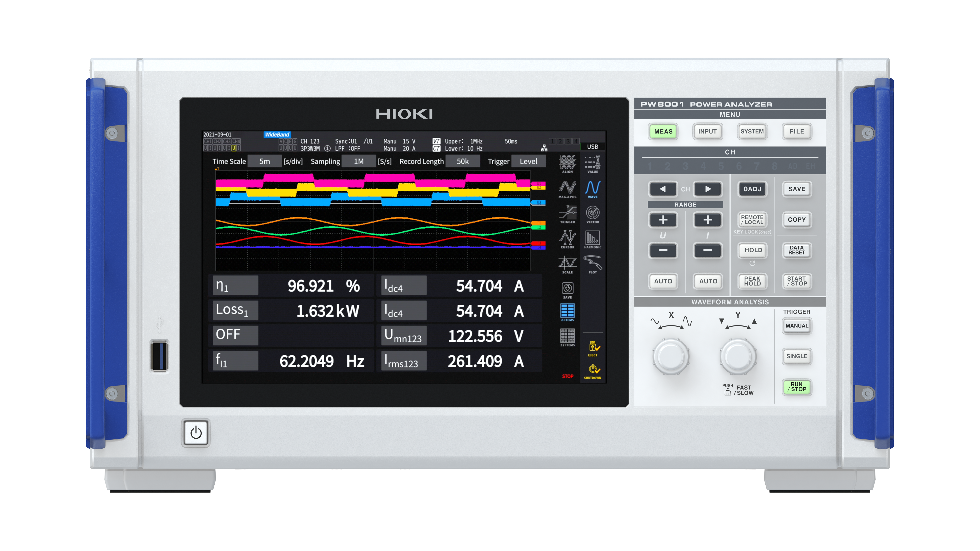The image size is (980, 551).
Task: Activate the CURSOR measurement icon
Action: coord(567,239)
